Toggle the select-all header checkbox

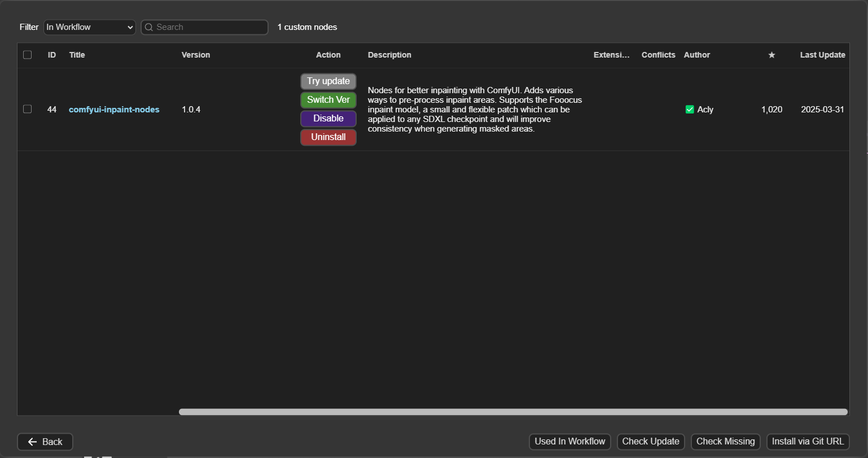pyautogui.click(x=27, y=55)
